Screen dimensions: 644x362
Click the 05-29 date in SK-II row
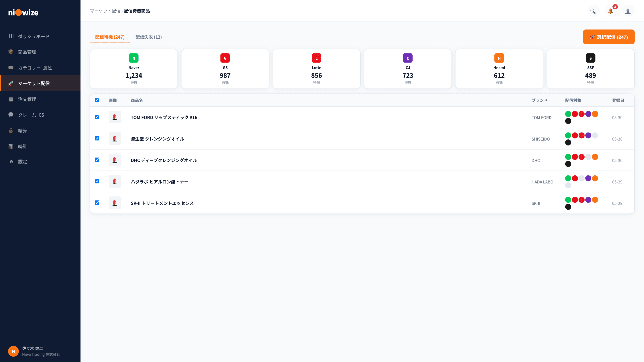[x=617, y=203]
